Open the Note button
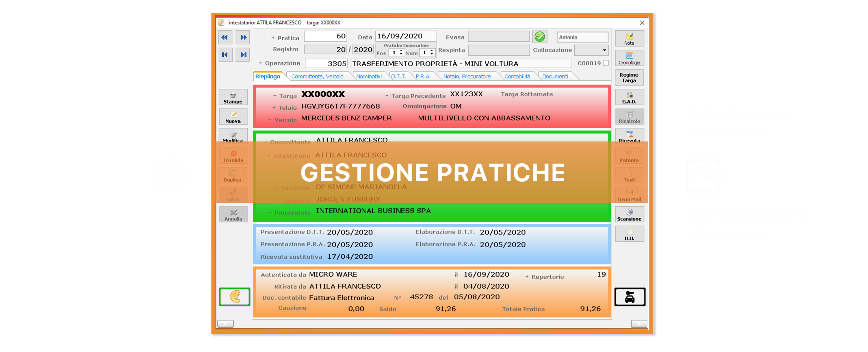Screen dimensions: 868x352 coord(629,39)
